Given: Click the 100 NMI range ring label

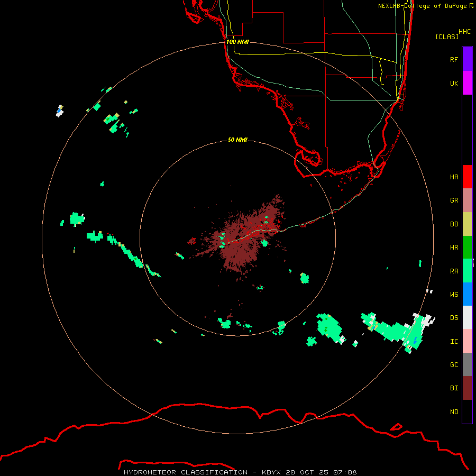Looking at the screenshot, I should click(x=237, y=42).
